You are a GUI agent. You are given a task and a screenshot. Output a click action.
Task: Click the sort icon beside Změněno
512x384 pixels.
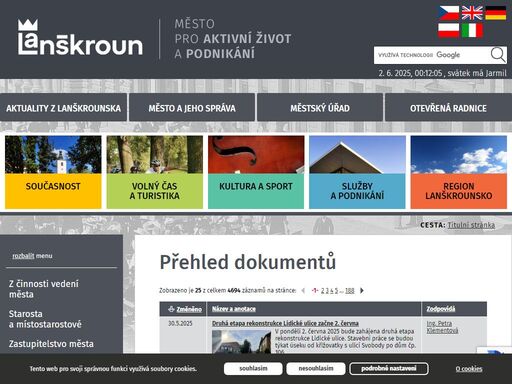click(171, 309)
